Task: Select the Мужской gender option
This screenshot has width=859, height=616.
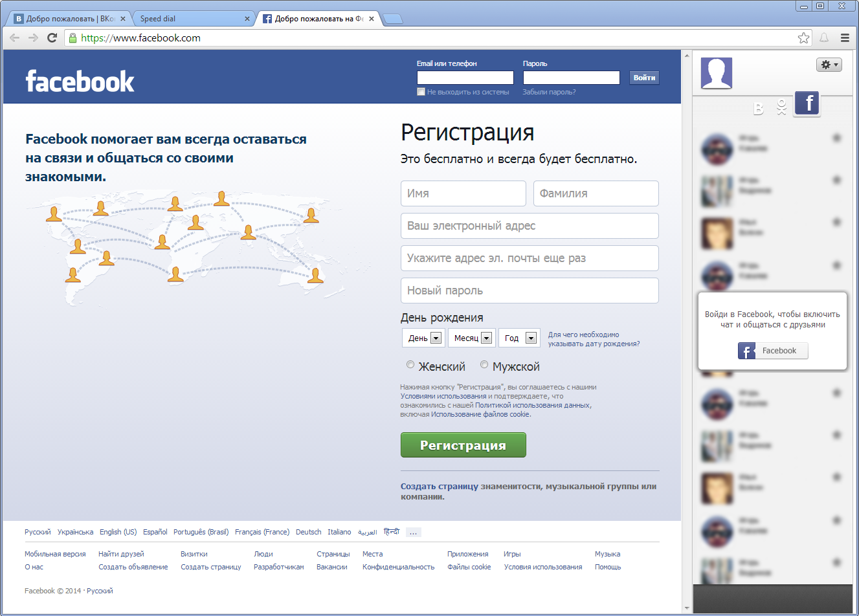Action: (x=484, y=365)
